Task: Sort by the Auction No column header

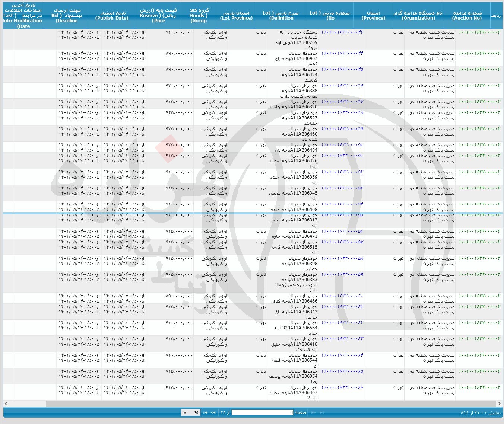Action: pos(467,16)
